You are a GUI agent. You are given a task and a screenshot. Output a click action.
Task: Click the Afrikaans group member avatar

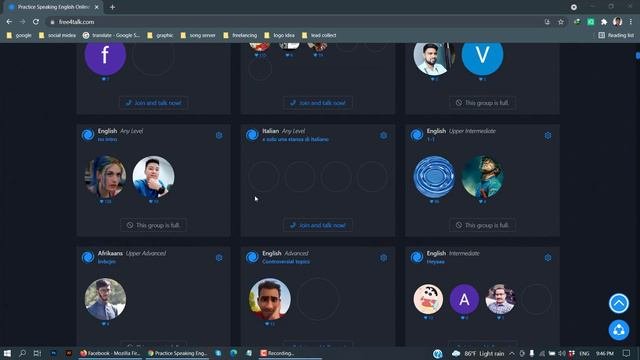105,299
